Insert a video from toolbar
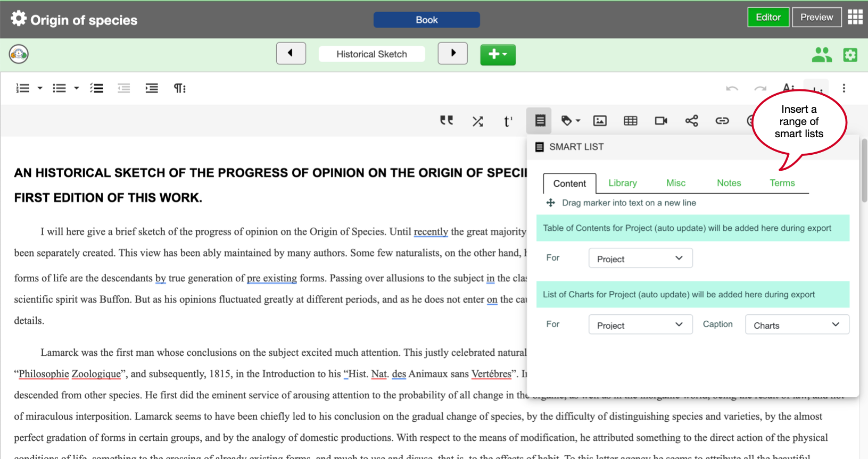868x459 pixels. coord(661,121)
